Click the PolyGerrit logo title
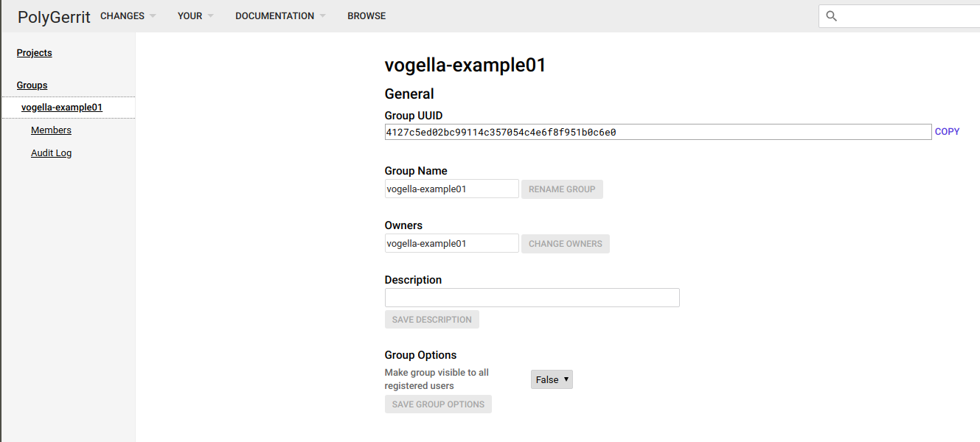Image resolution: width=980 pixels, height=442 pixels. (x=54, y=17)
